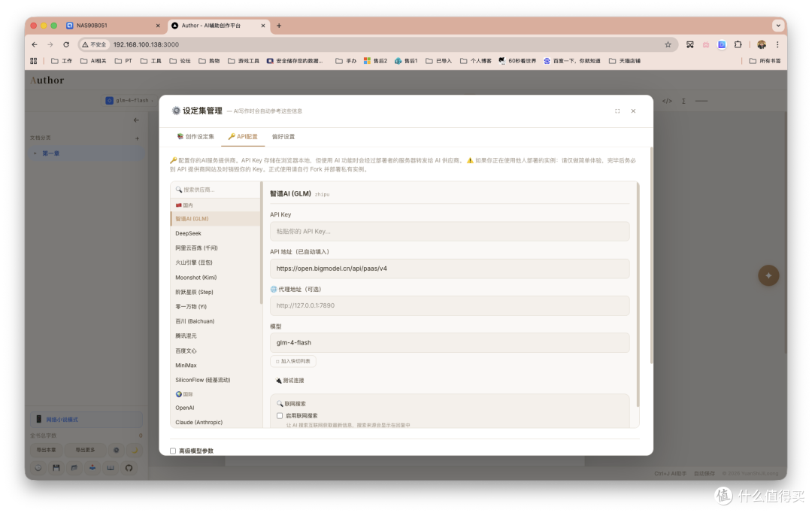The image size is (812, 513).
Task: Select 智谱AI (GLM) provider
Action: pyautogui.click(x=216, y=219)
